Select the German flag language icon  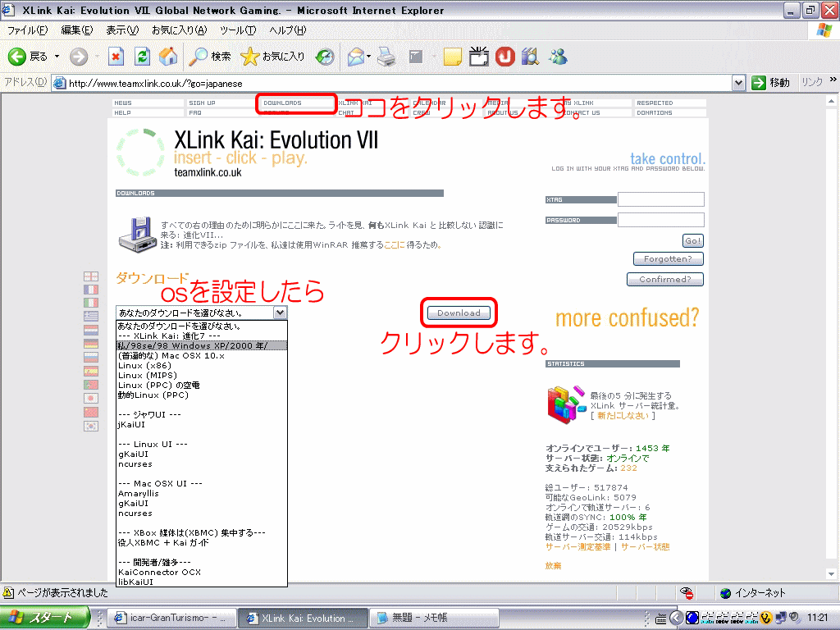91,344
